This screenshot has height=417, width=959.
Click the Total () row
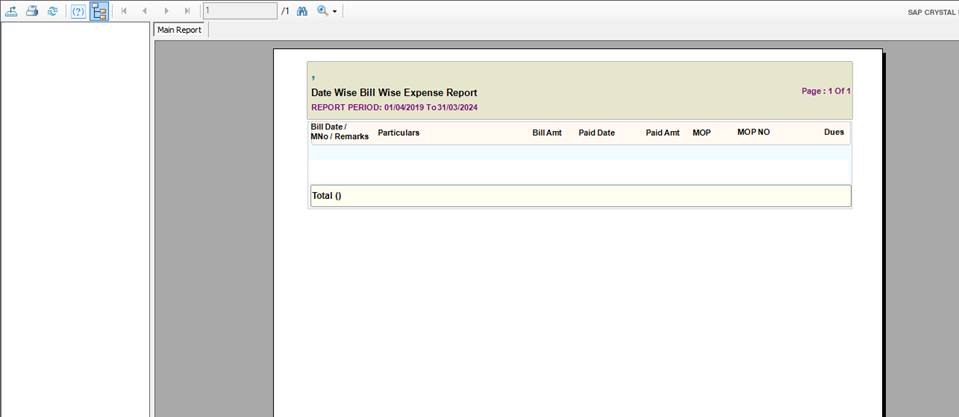point(580,196)
